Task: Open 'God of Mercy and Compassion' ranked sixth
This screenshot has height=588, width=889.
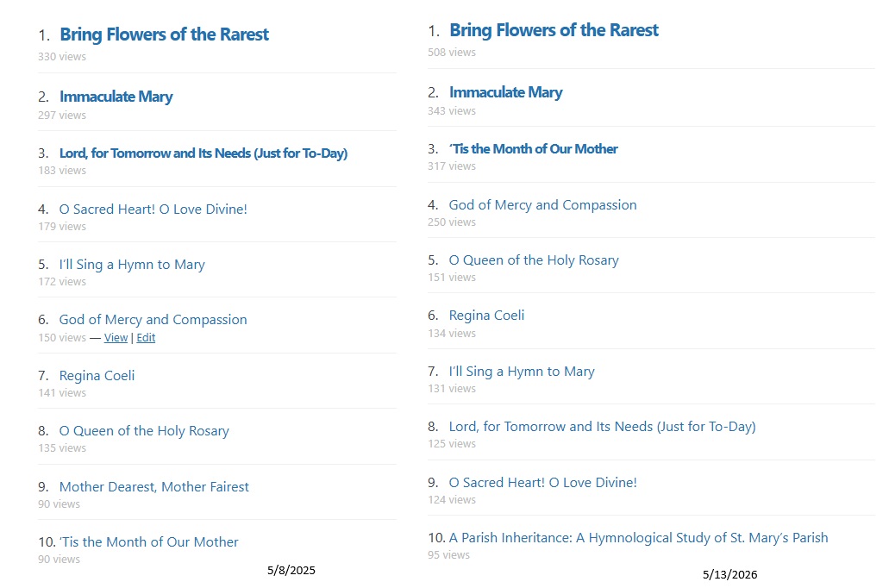Action: pyautogui.click(x=153, y=320)
